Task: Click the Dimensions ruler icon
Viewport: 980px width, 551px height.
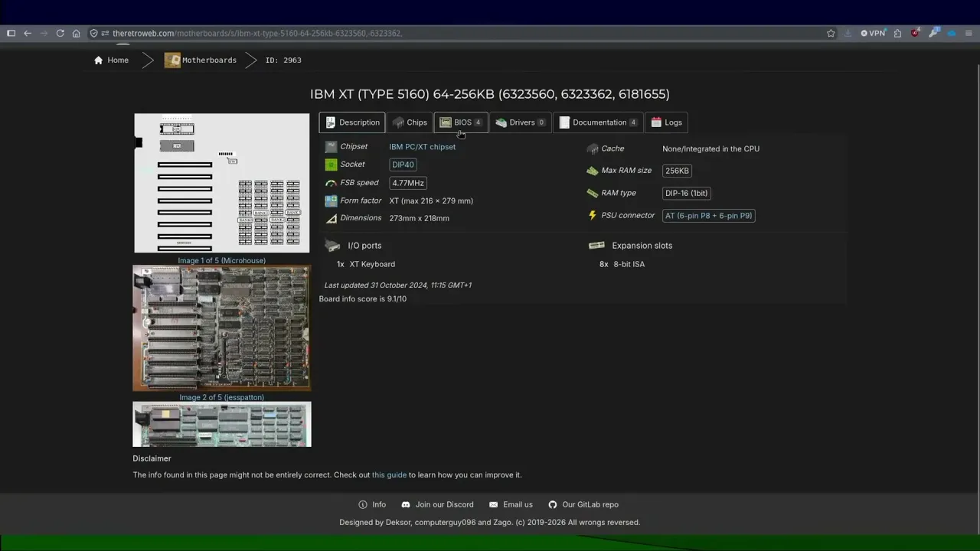Action: (x=331, y=218)
